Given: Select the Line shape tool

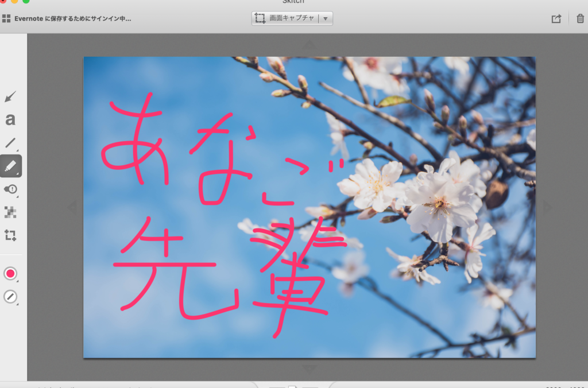Looking at the screenshot, I should coord(10,143).
